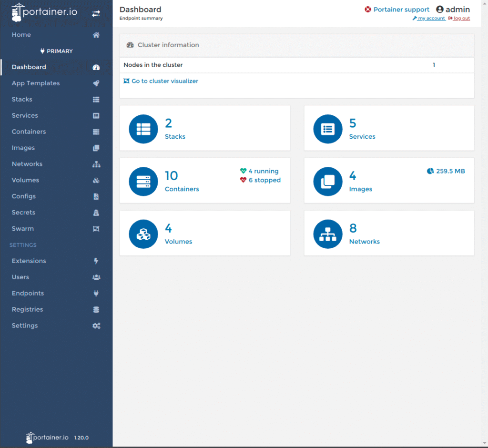Click the 4 Images tile text

[x=360, y=182]
